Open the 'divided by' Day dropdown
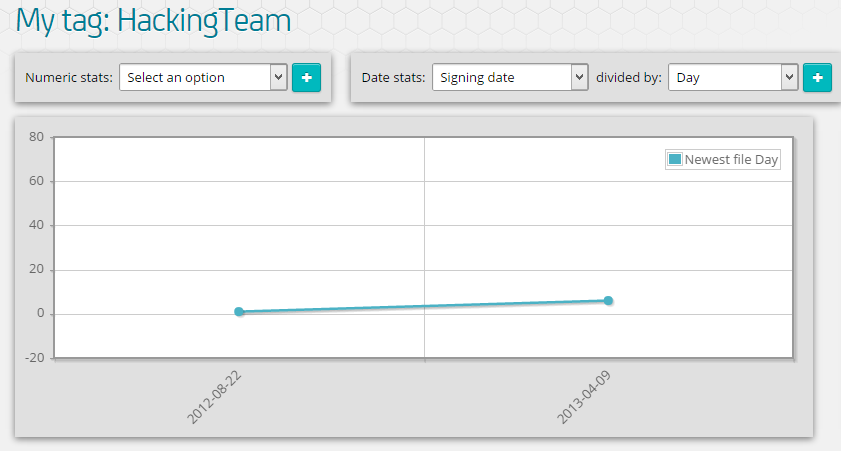Viewport: 841px width, 451px height. point(732,77)
